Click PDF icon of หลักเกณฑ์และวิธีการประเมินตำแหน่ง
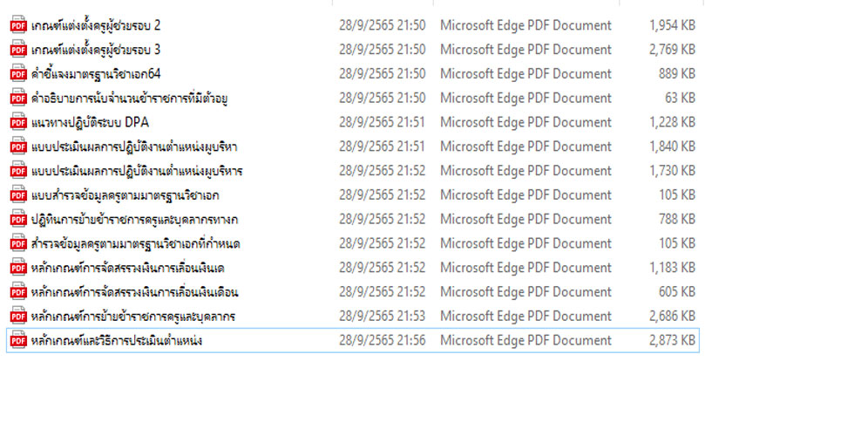Image resolution: width=868 pixels, height=436 pixels. 17,340
